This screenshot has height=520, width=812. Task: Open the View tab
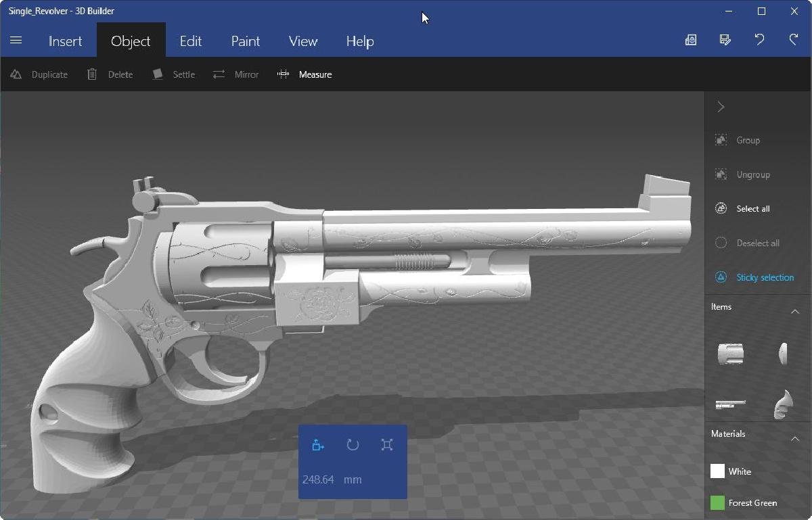click(303, 41)
